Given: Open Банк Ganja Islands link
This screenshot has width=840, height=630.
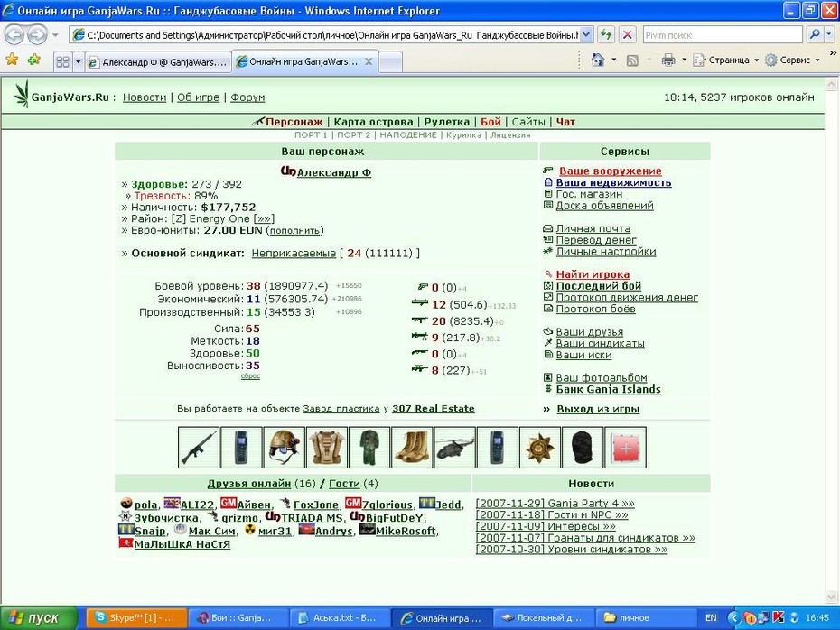Looking at the screenshot, I should pyautogui.click(x=608, y=390).
